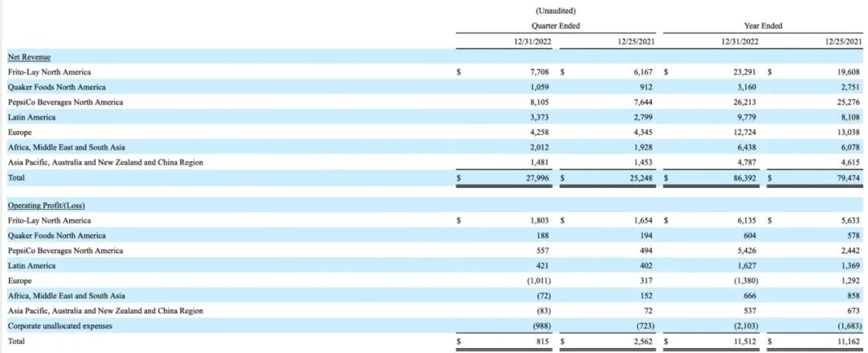The width and height of the screenshot is (868, 353).
Task: Click Total label in Net Revenue section
Action: pyautogui.click(x=17, y=178)
